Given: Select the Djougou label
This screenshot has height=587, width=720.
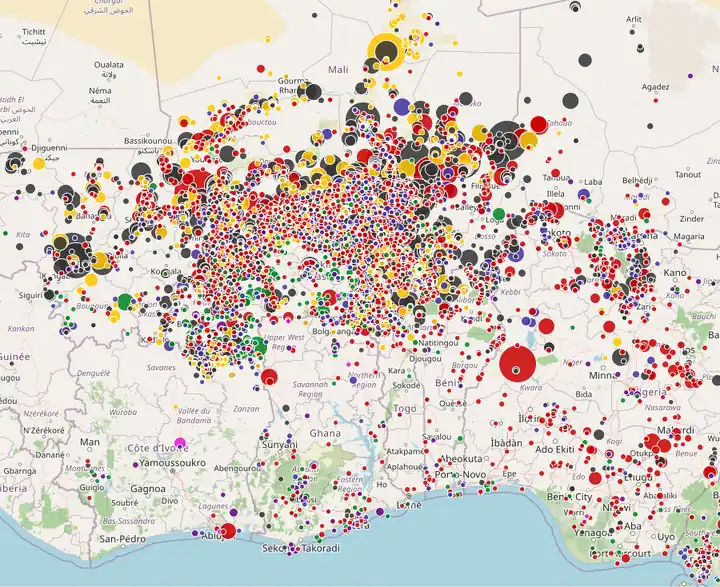Looking at the screenshot, I should [x=425, y=358].
